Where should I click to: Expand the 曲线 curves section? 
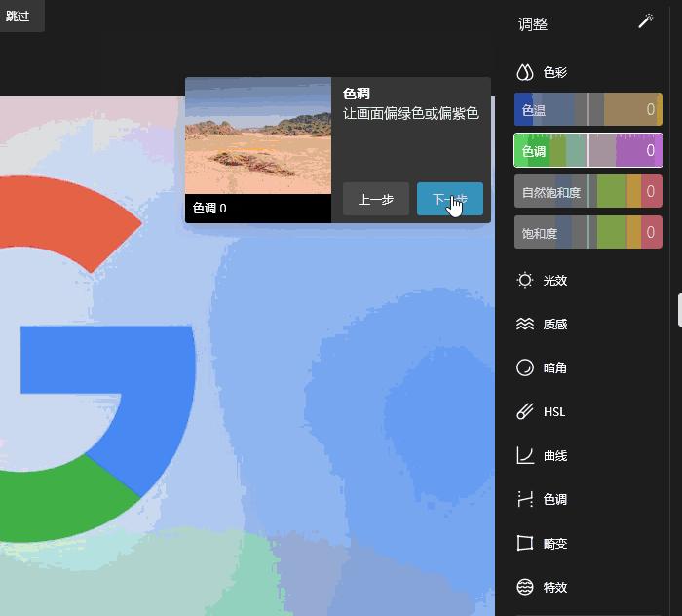click(555, 456)
